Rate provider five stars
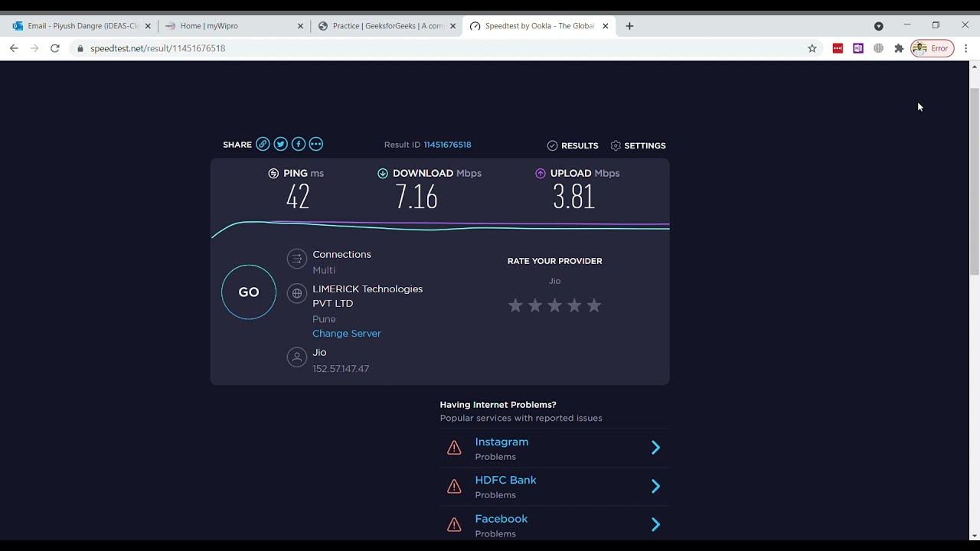The width and height of the screenshot is (980, 551). click(x=594, y=305)
